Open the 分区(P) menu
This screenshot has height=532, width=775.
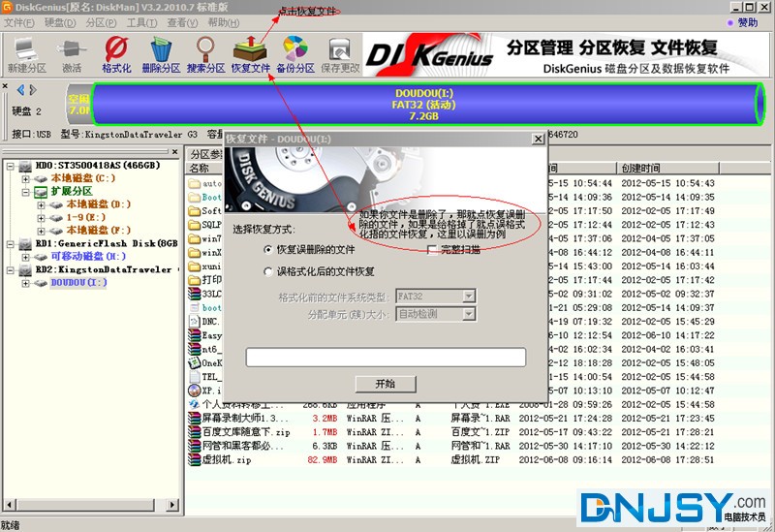point(101,22)
